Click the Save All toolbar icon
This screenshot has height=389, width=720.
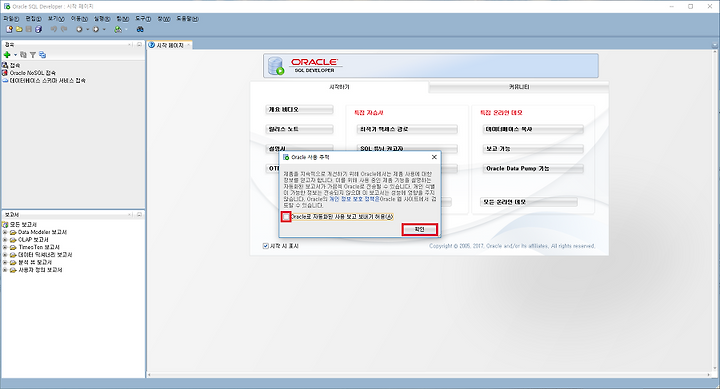39,29
